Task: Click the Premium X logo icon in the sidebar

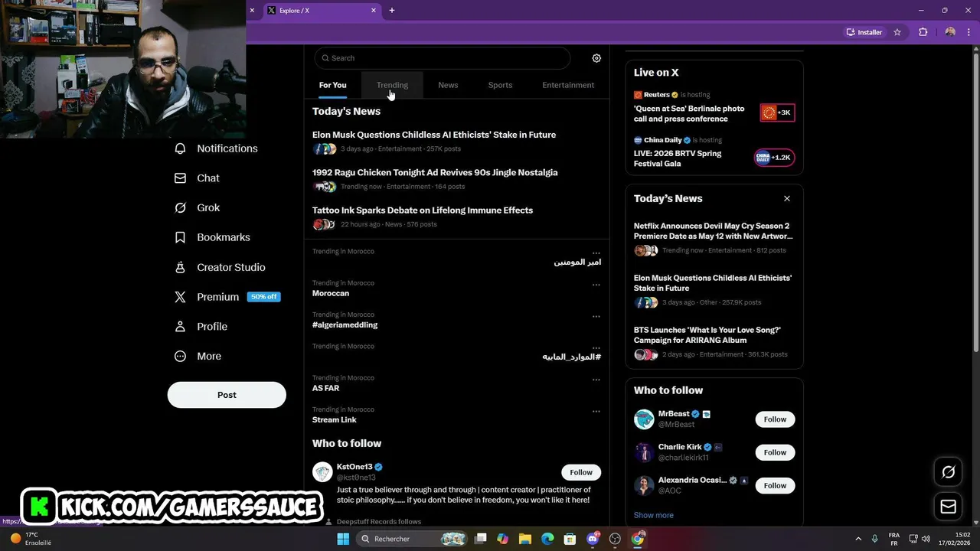Action: pyautogui.click(x=180, y=297)
